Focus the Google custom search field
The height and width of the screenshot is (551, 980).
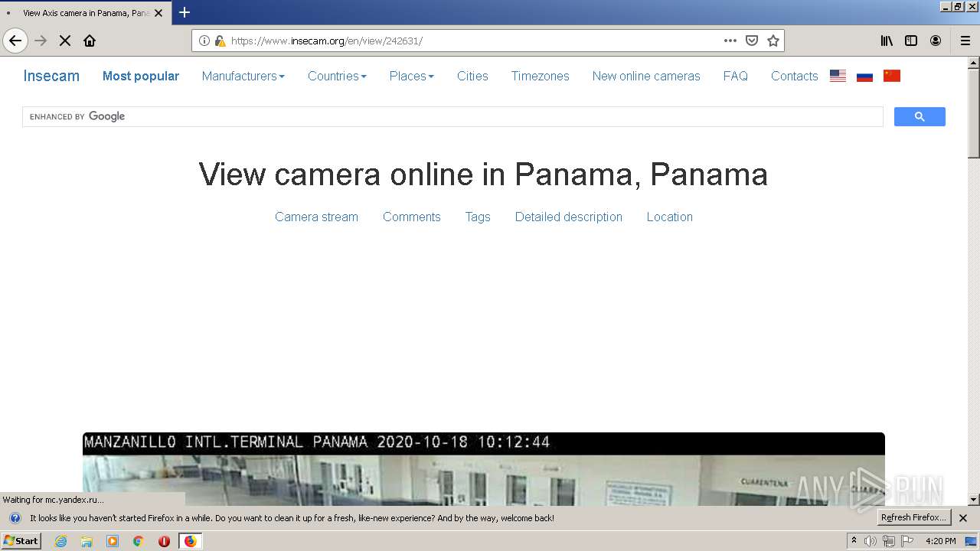click(452, 116)
